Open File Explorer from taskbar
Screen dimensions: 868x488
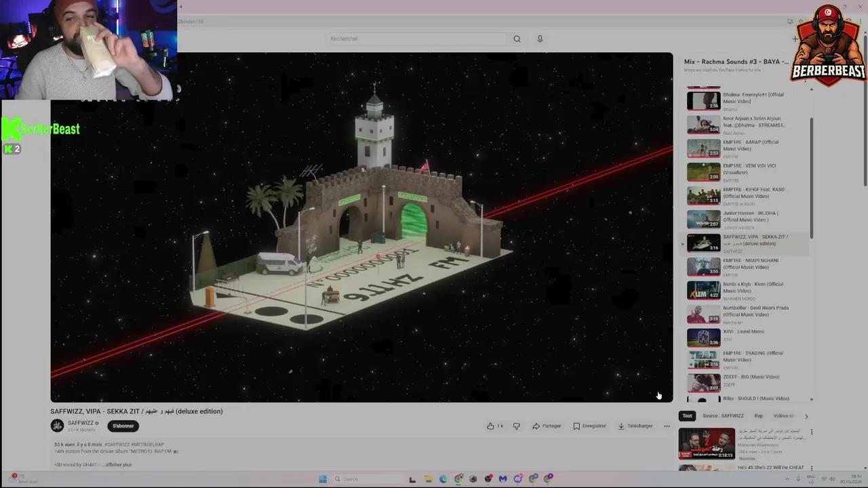[x=428, y=479]
